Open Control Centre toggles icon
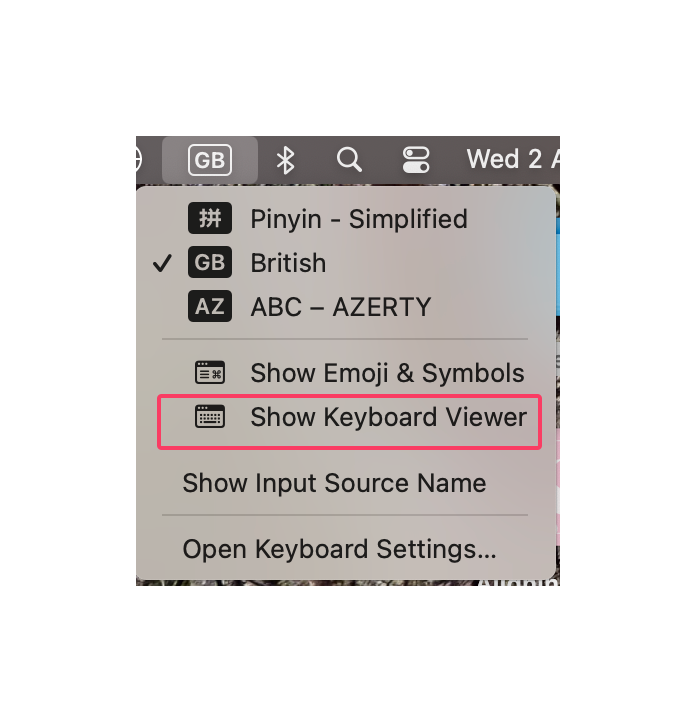 pyautogui.click(x=416, y=160)
